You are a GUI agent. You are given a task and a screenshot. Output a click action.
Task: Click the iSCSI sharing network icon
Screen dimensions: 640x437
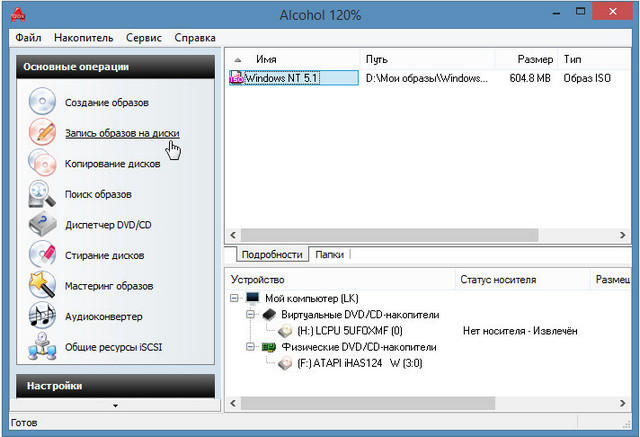[42, 346]
